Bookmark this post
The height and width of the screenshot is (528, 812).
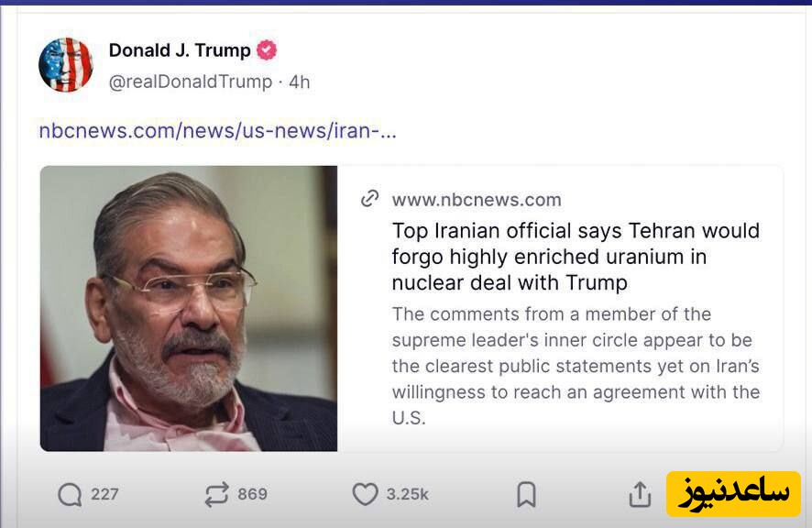pyautogui.click(x=526, y=495)
